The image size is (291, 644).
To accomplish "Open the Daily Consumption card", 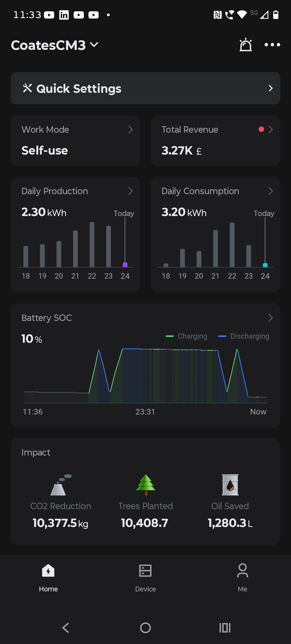I will pyautogui.click(x=216, y=235).
